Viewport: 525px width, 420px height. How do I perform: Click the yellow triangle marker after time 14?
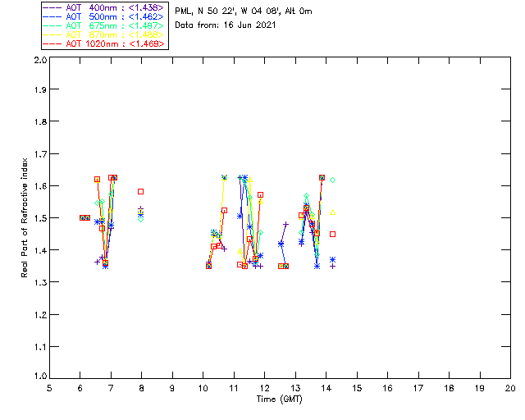(x=332, y=212)
